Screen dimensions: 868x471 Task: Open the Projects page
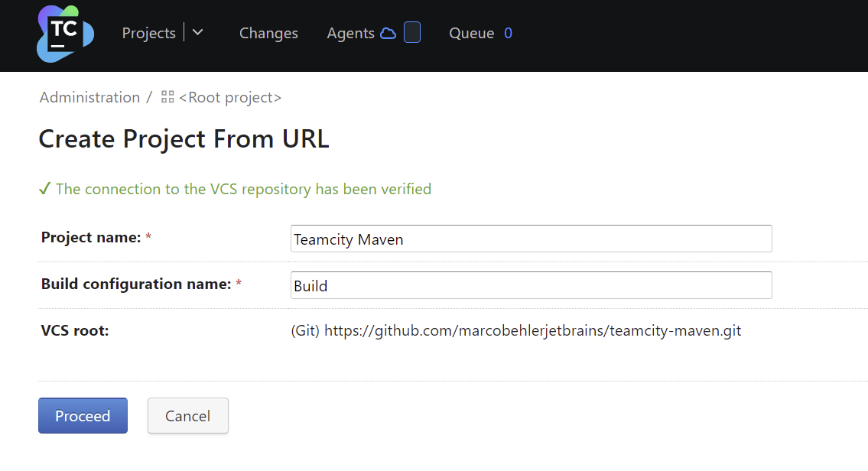click(148, 33)
